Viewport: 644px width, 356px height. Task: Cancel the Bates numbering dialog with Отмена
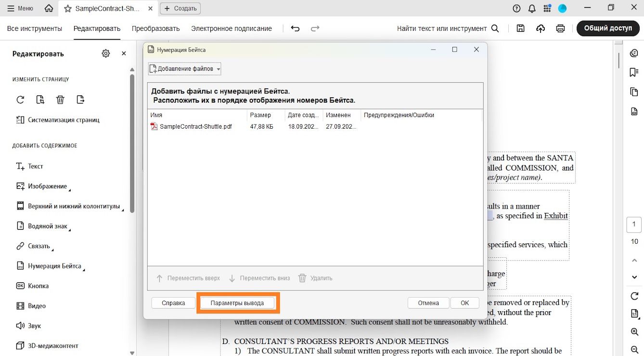pyautogui.click(x=428, y=303)
